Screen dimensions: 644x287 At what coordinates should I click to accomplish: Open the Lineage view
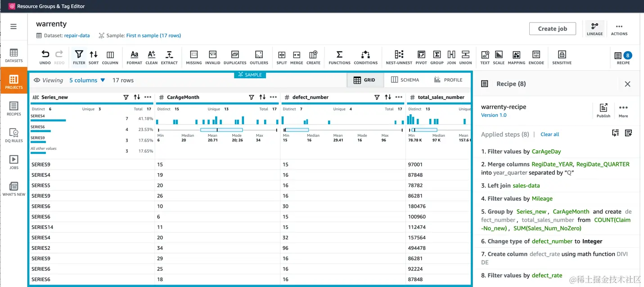coord(594,29)
